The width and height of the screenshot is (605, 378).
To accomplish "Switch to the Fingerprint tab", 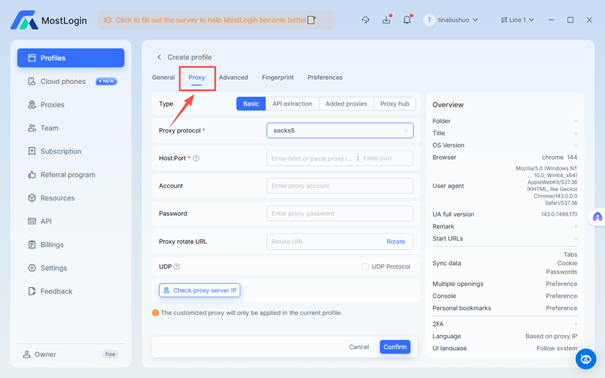I will [278, 77].
